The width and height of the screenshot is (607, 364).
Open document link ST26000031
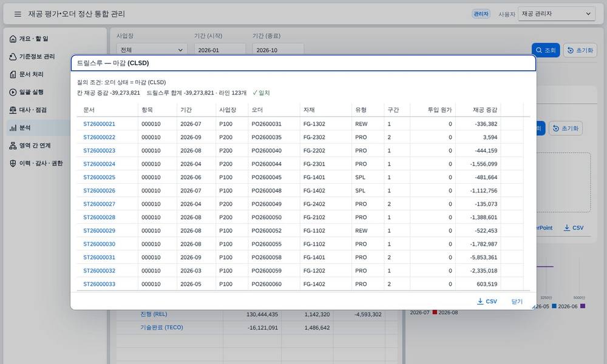coord(99,257)
